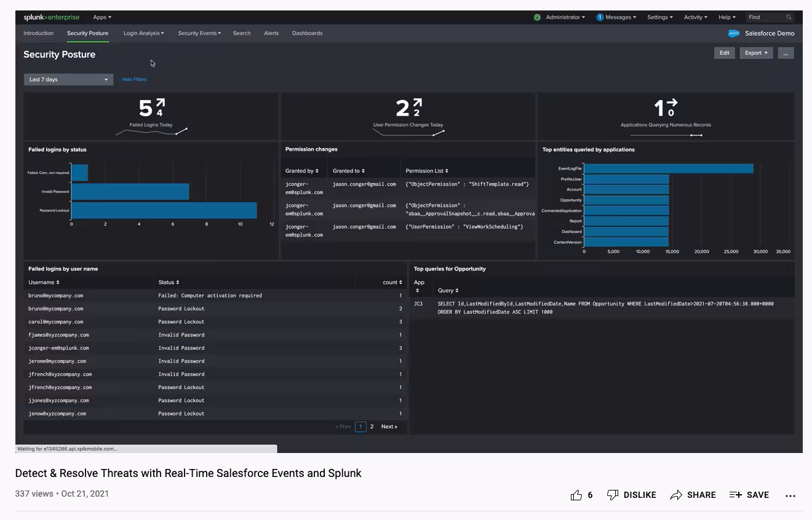
Task: Sort failed logins by count column
Action: point(392,282)
